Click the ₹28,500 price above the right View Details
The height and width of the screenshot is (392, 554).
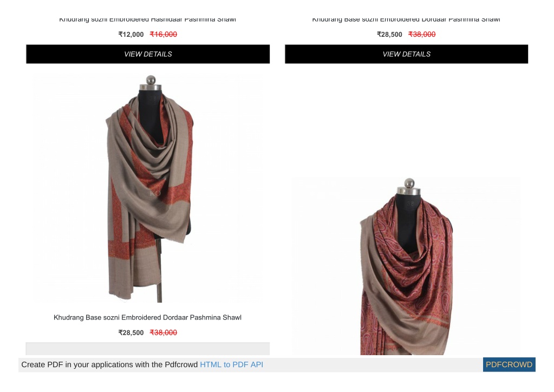389,34
